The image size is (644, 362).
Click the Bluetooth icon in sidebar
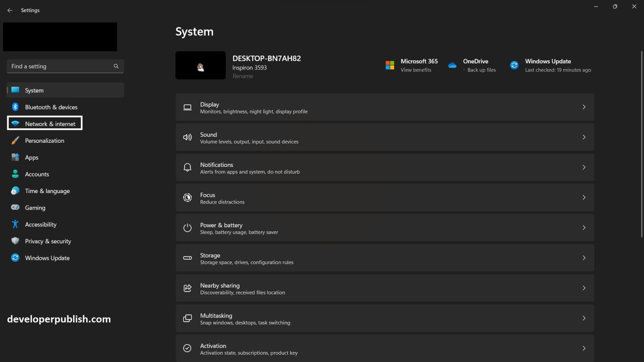point(15,107)
